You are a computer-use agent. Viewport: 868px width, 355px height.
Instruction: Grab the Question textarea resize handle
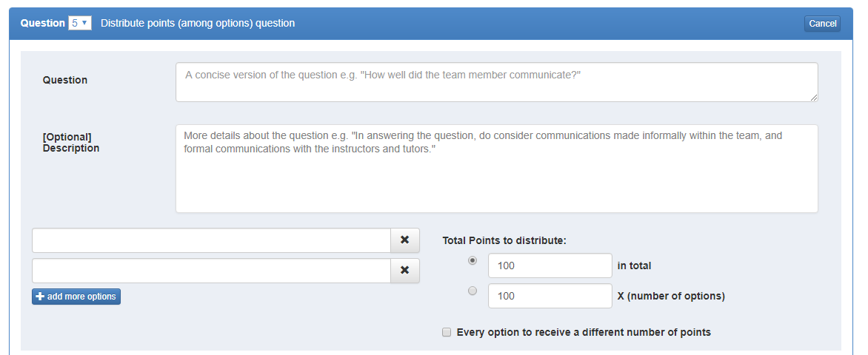pos(814,97)
